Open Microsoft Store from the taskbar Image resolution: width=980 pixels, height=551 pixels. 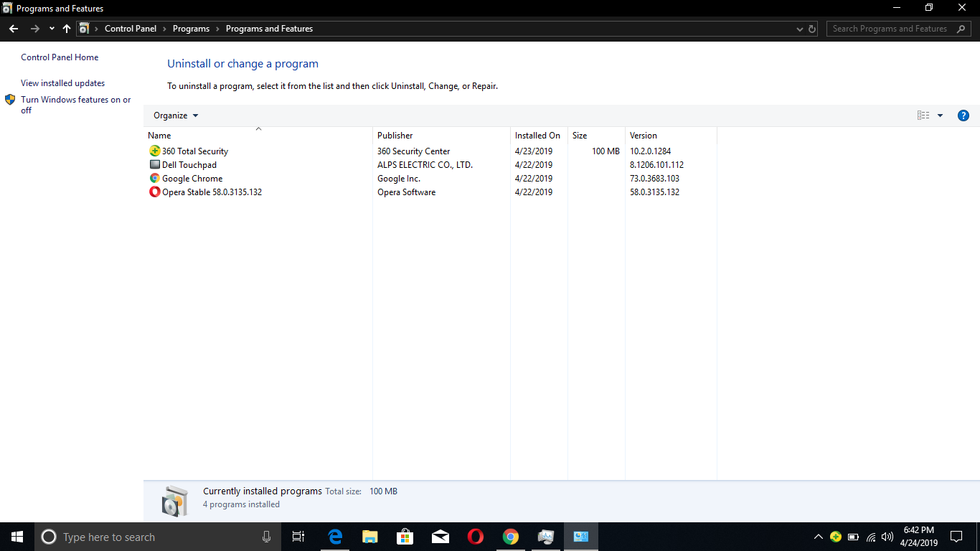(x=405, y=537)
